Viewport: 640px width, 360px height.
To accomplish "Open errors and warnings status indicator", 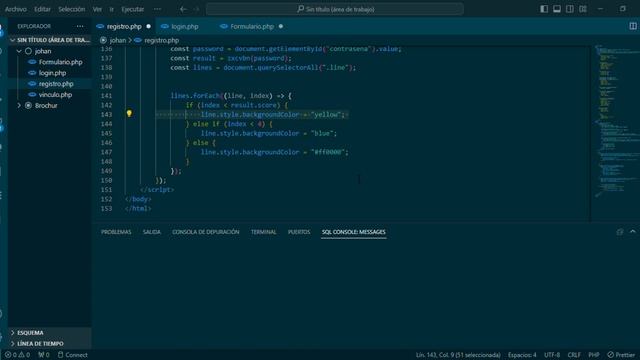I will coord(17,355).
